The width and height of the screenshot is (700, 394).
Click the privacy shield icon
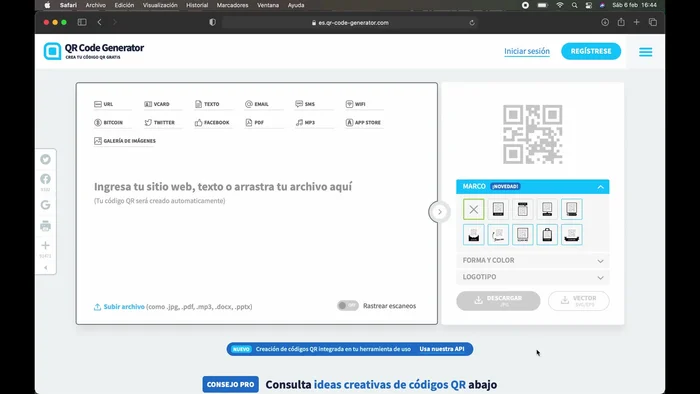coord(212,22)
